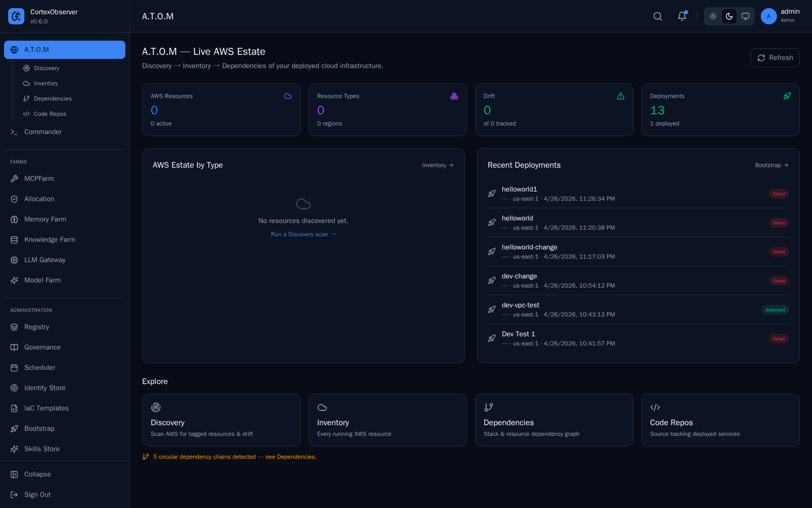
Task: Open Commander in the sidebar
Action: pos(64,132)
